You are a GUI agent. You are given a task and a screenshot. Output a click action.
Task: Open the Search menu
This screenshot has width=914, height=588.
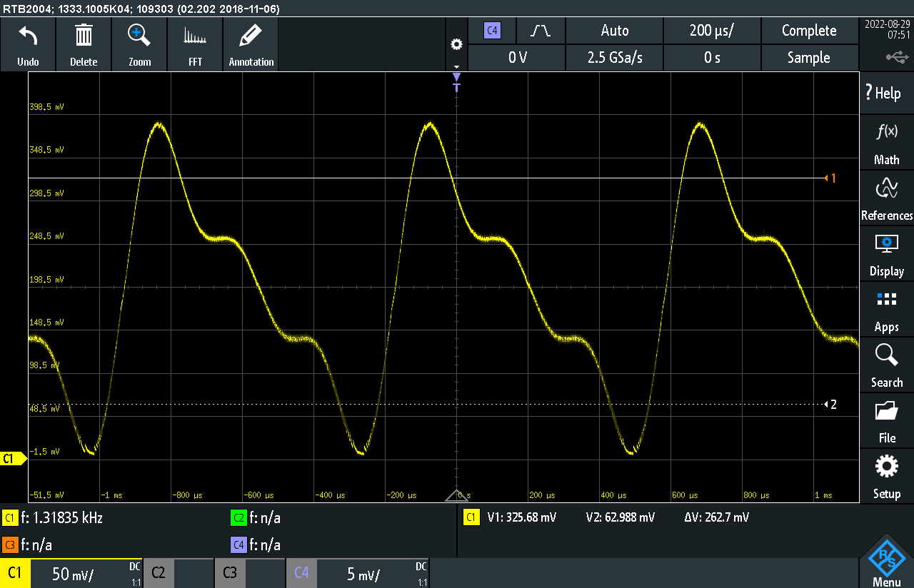pyautogui.click(x=886, y=365)
